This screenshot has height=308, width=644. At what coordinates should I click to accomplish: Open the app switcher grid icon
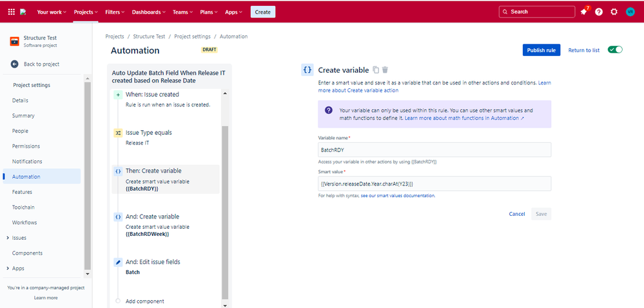click(x=12, y=12)
